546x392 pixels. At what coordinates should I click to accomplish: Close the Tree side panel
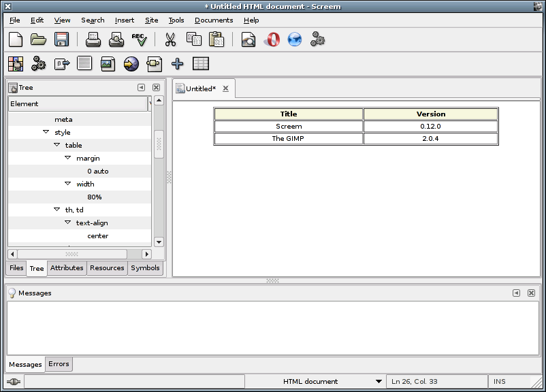click(x=157, y=87)
